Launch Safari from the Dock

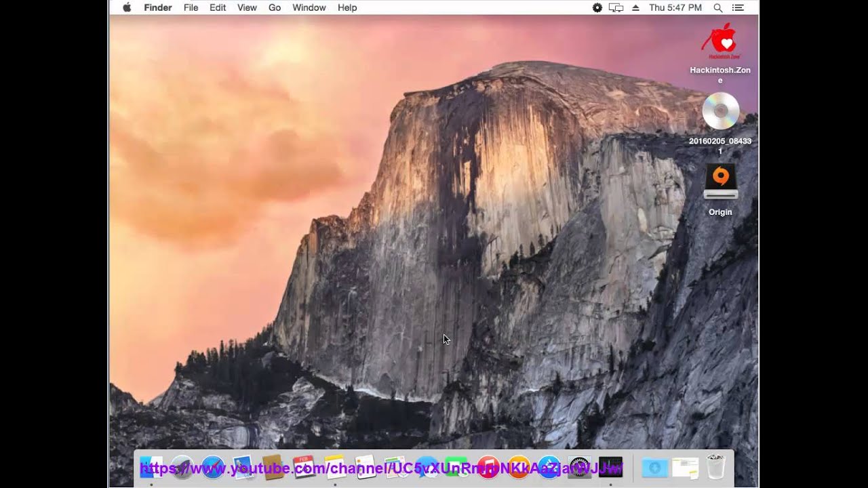212,467
